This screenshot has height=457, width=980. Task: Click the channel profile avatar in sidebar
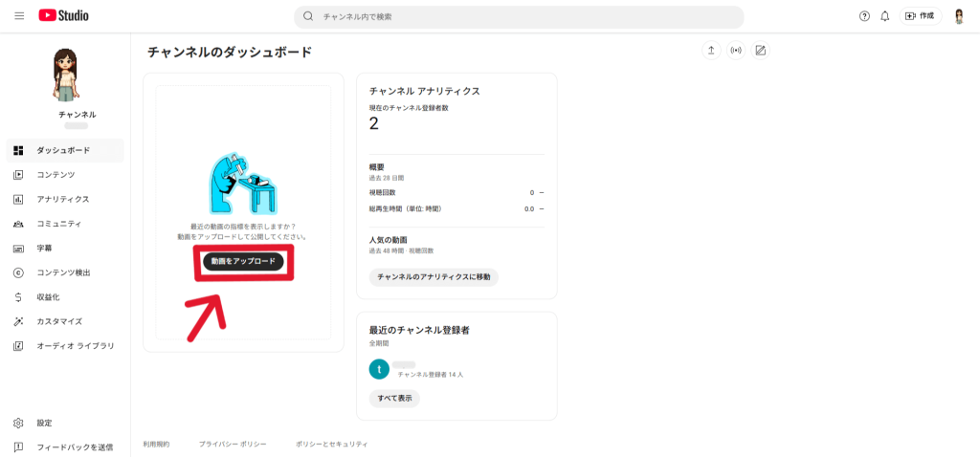point(65,74)
